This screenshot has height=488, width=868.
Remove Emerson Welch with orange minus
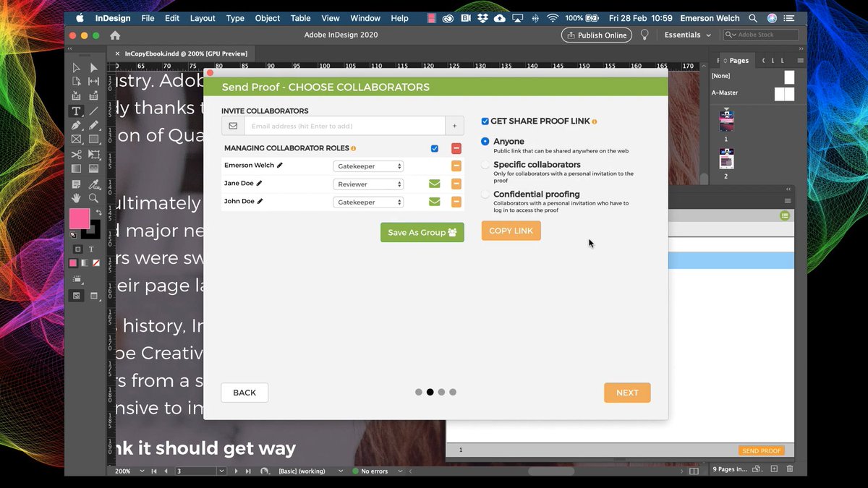point(456,166)
